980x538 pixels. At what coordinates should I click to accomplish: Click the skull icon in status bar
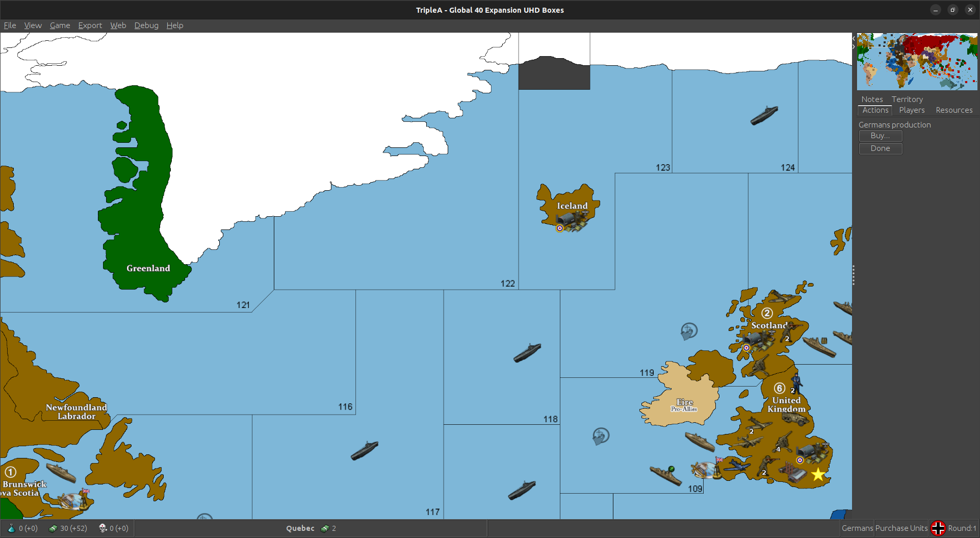[102, 528]
